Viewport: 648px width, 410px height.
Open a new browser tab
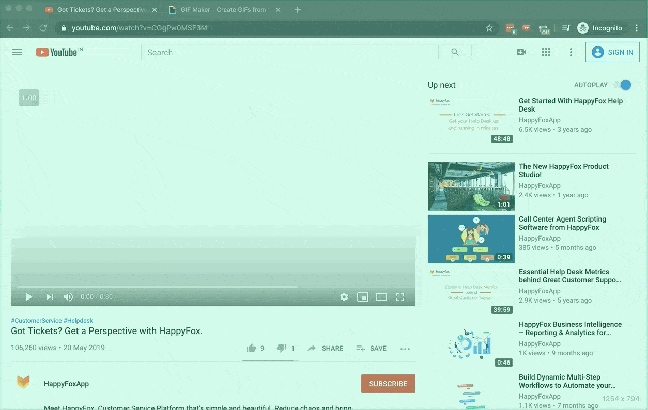(x=298, y=10)
